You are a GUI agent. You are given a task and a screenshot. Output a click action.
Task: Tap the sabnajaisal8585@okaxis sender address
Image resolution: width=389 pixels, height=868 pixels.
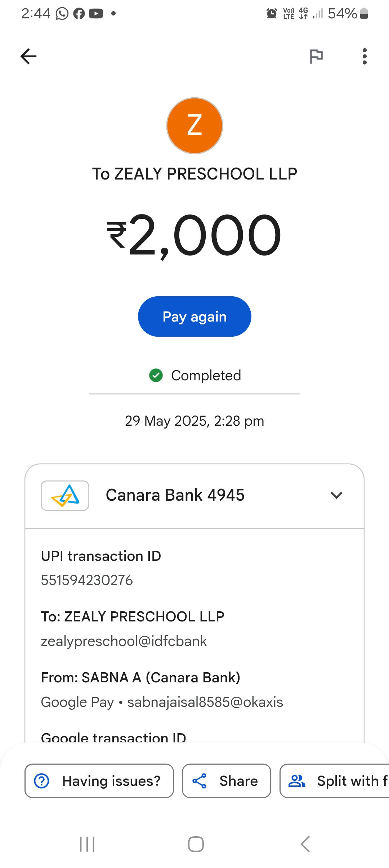point(205,702)
